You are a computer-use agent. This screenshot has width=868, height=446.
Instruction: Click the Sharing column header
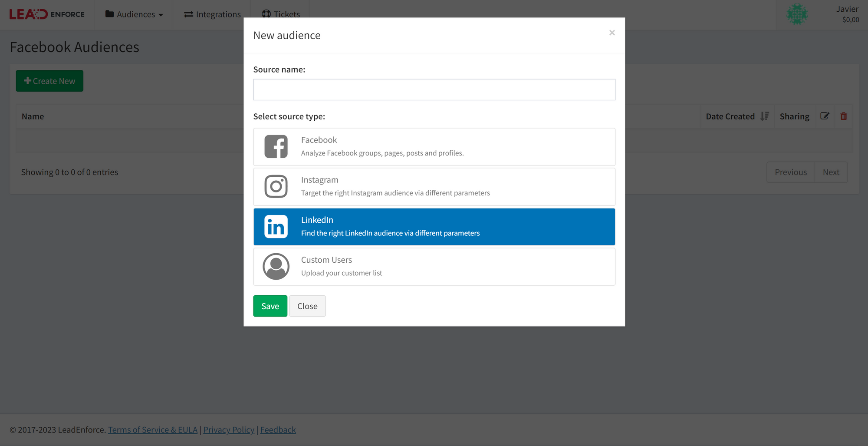click(x=794, y=116)
